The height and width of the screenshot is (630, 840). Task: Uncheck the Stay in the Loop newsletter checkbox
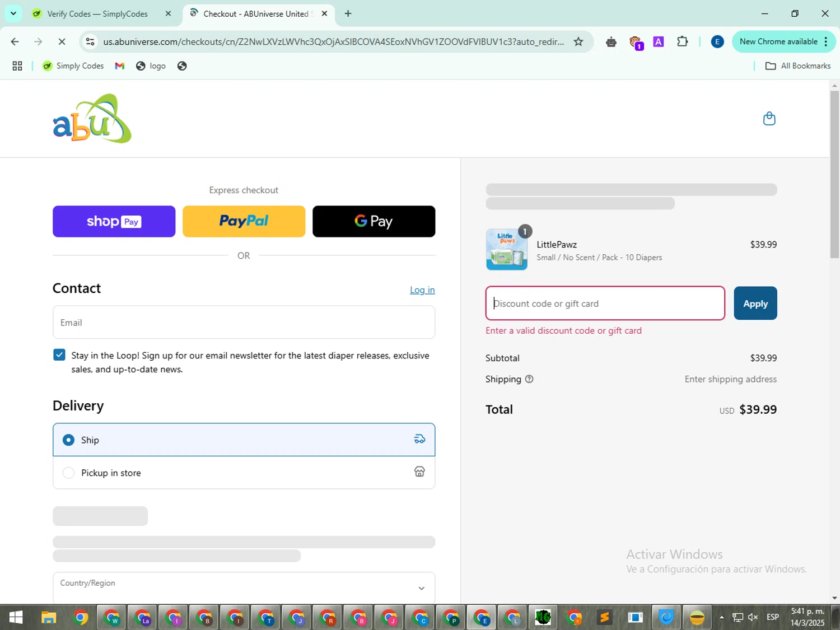(x=59, y=355)
